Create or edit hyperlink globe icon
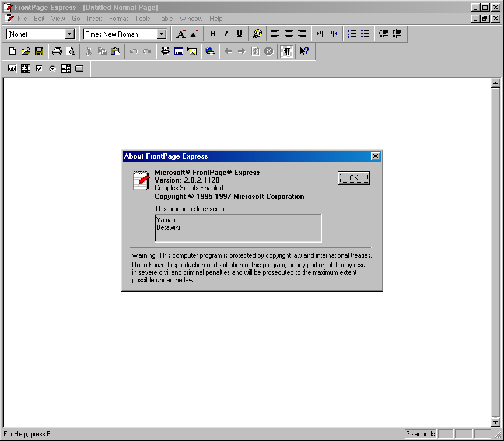 (x=210, y=51)
